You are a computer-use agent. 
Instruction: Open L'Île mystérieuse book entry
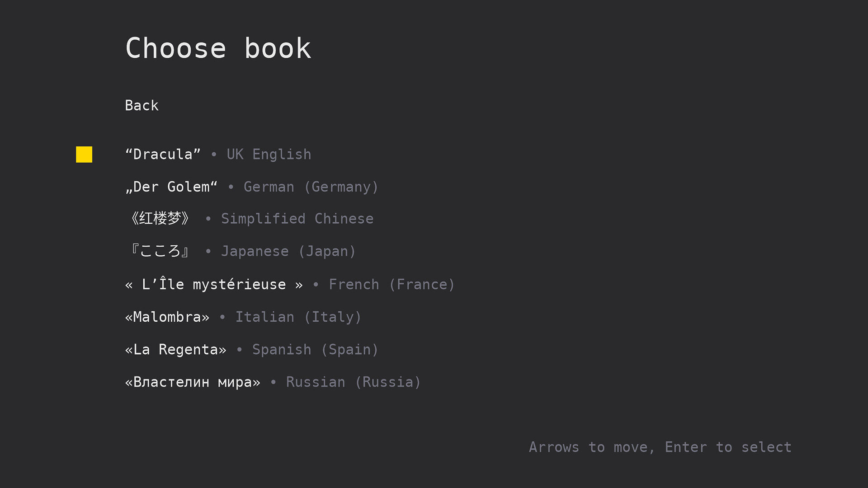click(x=213, y=285)
